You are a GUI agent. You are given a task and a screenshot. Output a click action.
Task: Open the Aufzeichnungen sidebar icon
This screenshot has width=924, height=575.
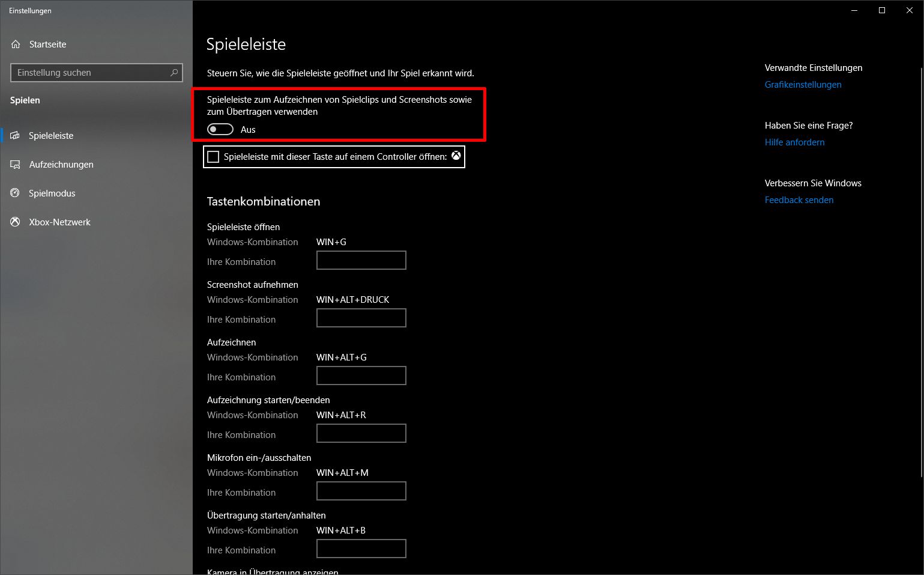(x=16, y=165)
